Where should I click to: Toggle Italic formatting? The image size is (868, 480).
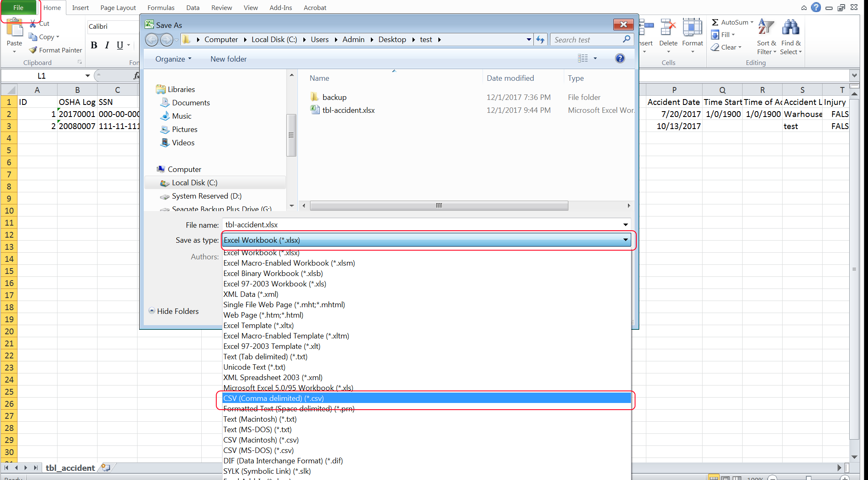[107, 45]
